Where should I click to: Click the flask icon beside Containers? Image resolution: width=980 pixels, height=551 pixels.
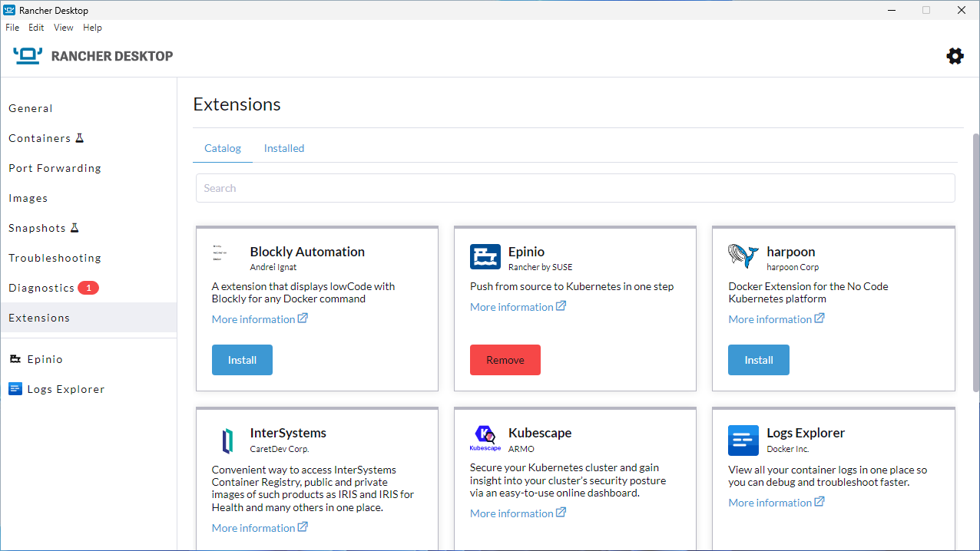[x=79, y=138]
